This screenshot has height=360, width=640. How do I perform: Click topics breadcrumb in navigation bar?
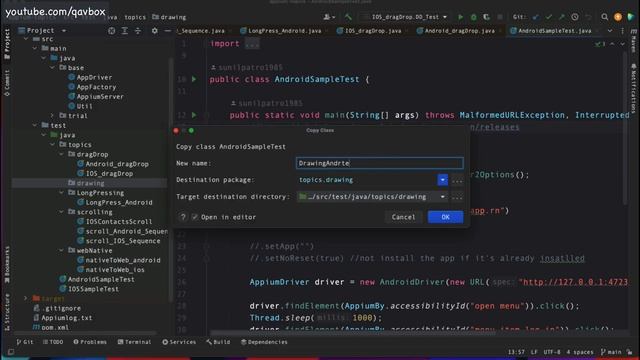[135, 17]
